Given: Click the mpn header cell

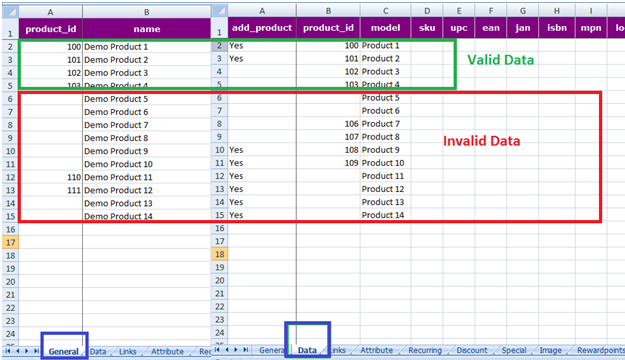Looking at the screenshot, I should tap(591, 28).
